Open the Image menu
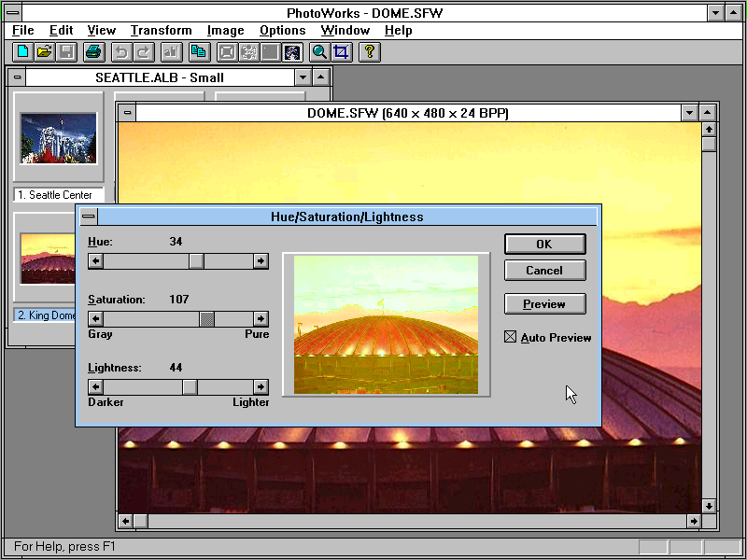Image resolution: width=747 pixels, height=560 pixels. click(225, 31)
